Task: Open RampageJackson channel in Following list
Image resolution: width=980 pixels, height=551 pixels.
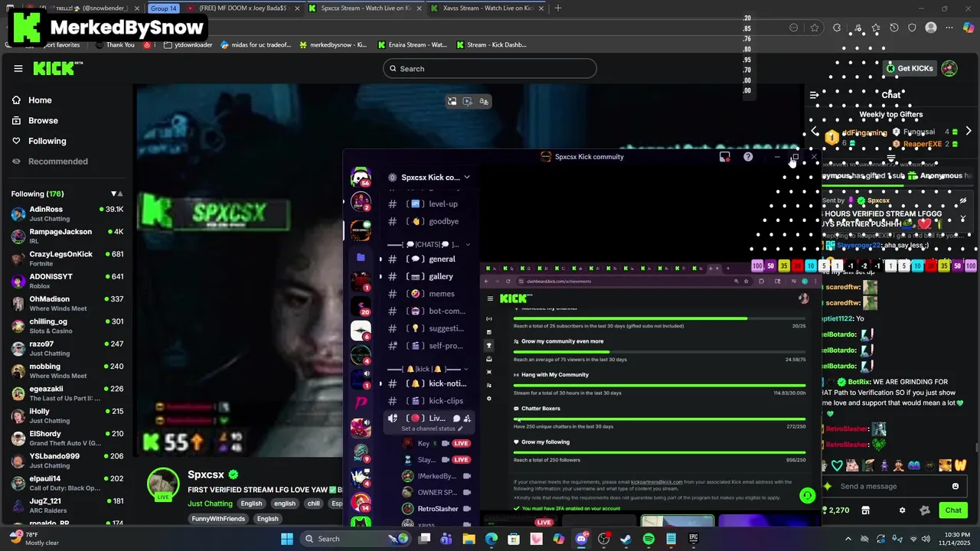Action: 67,236
